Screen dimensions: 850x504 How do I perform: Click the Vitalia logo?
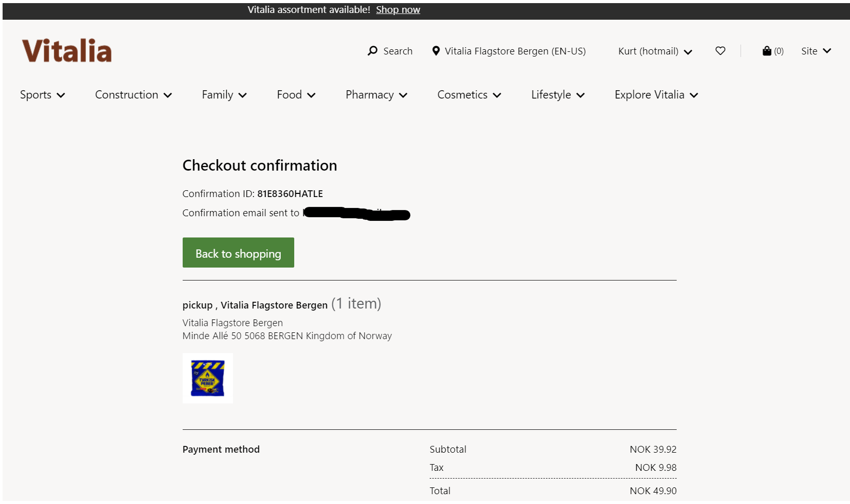click(67, 51)
